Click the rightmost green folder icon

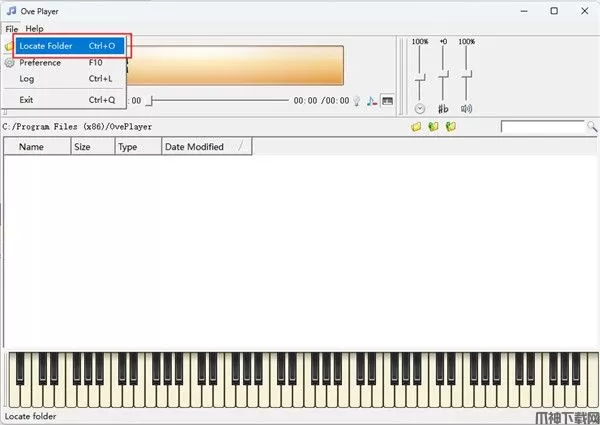point(451,127)
